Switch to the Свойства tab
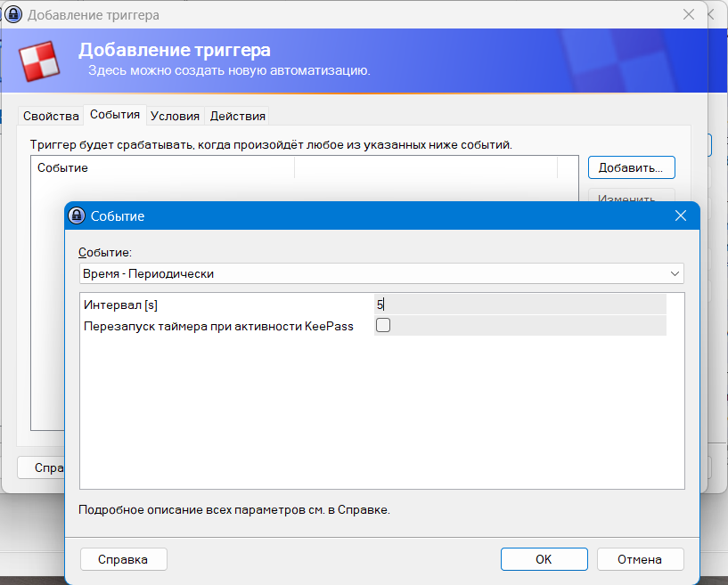The height and width of the screenshot is (585, 728). pos(51,116)
